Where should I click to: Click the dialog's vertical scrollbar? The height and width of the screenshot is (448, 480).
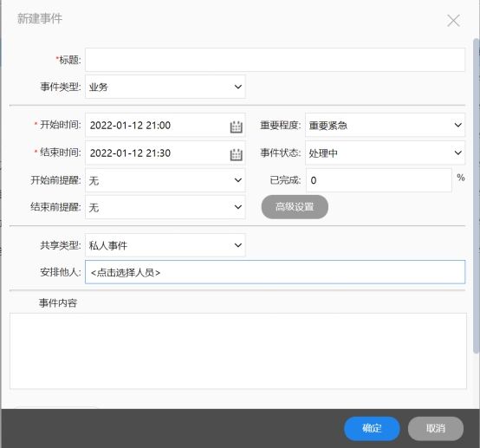point(477,196)
